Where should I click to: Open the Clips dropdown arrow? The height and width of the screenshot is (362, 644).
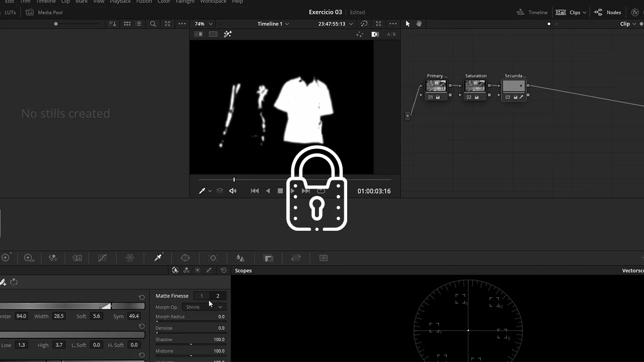584,13
